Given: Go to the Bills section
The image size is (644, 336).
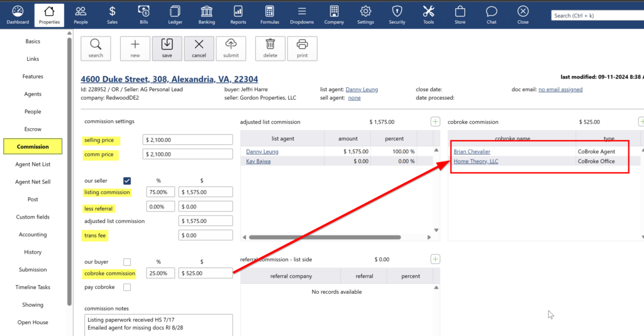Looking at the screenshot, I should tap(144, 15).
